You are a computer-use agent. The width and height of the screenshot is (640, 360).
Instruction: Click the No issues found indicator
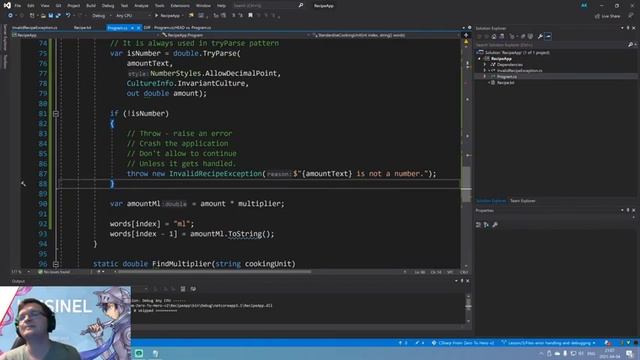tap(54, 272)
